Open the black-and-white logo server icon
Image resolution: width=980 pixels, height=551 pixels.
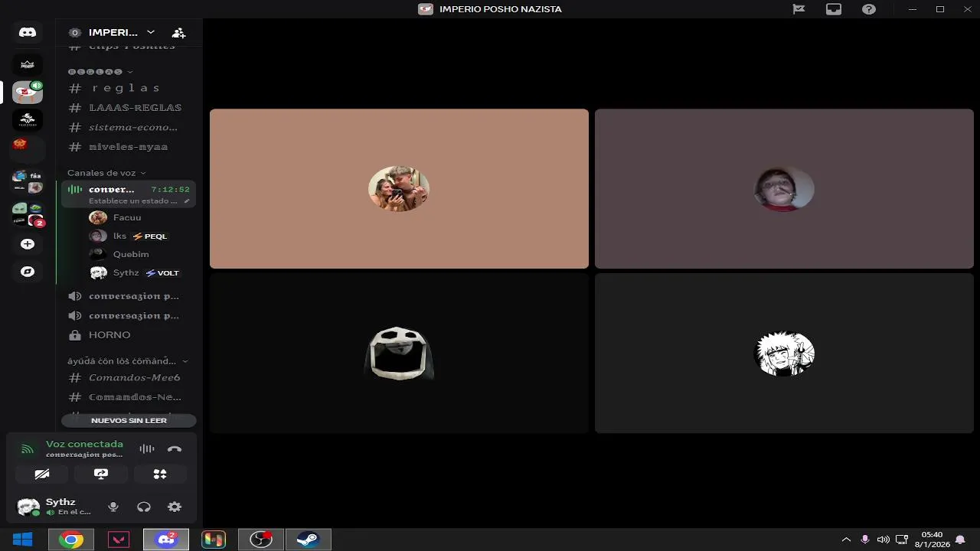click(28, 120)
